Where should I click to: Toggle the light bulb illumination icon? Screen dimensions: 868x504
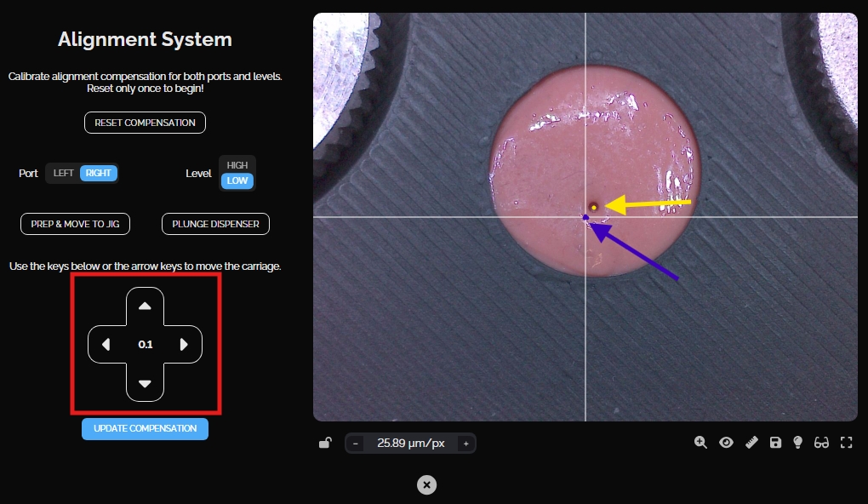click(x=798, y=443)
